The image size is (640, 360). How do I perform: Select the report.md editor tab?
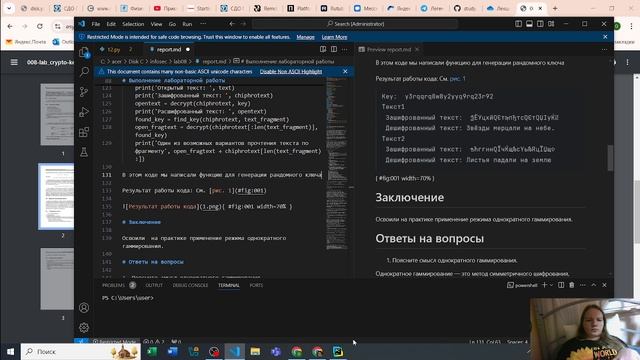(x=169, y=49)
